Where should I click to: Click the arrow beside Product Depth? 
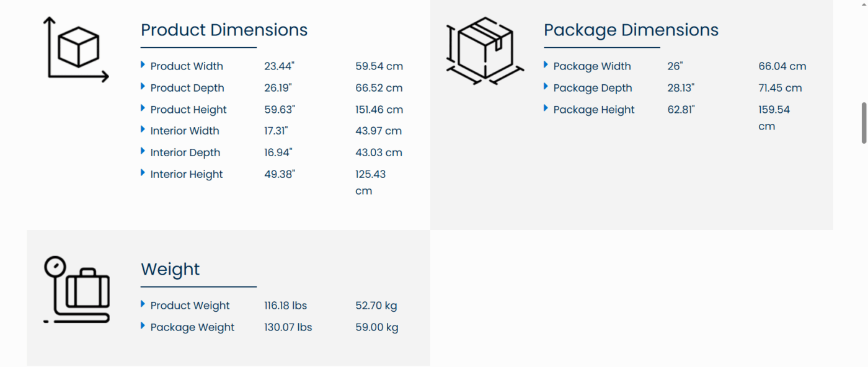pos(143,87)
